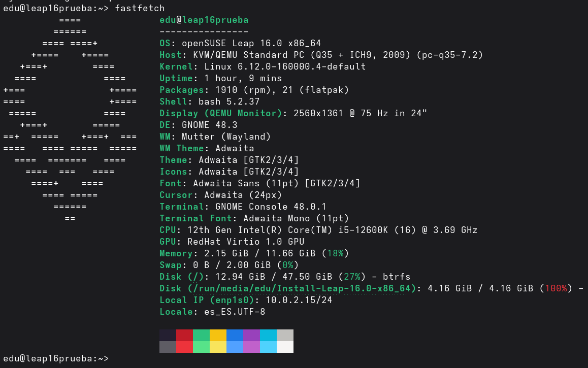588x368 pixels.
Task: Click the GNOME Console 48.0.1 terminal value
Action: pyautogui.click(x=271, y=207)
